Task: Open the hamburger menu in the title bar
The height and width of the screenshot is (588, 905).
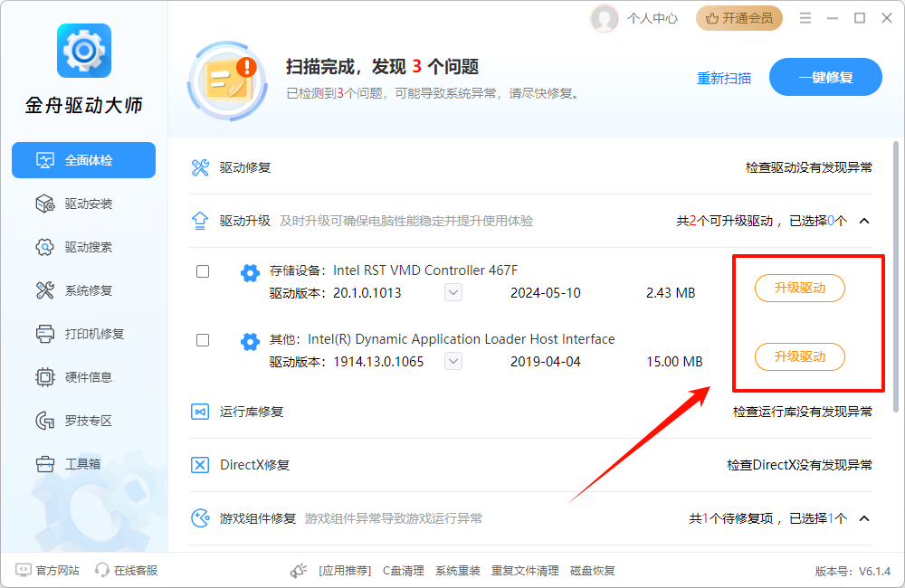Action: point(805,17)
